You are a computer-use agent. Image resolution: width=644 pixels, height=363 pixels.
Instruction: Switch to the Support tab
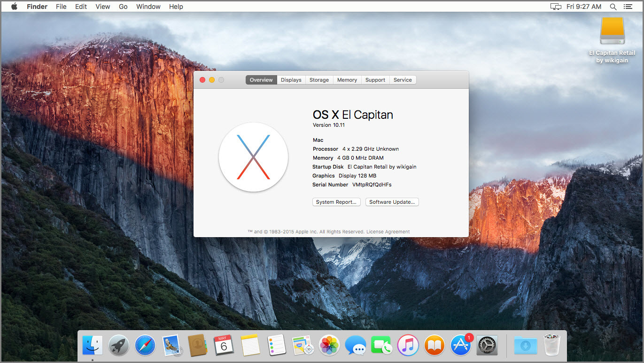375,80
